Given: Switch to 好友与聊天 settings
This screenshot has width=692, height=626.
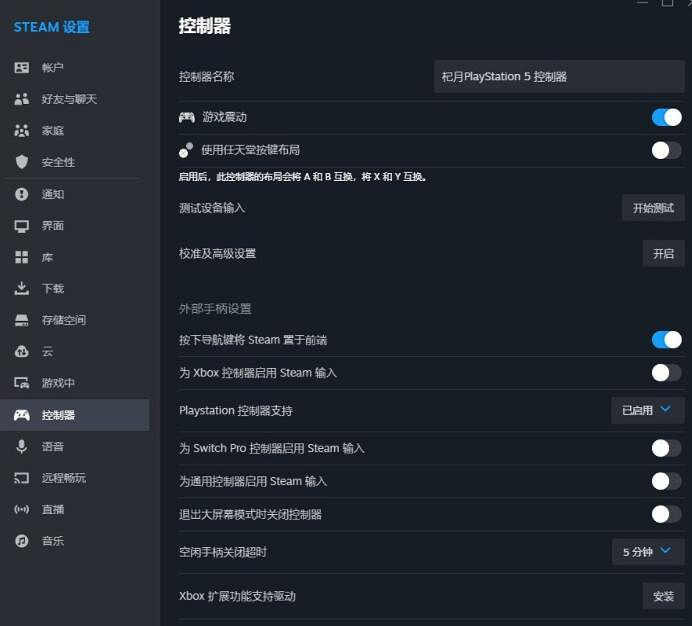Looking at the screenshot, I should (x=69, y=99).
